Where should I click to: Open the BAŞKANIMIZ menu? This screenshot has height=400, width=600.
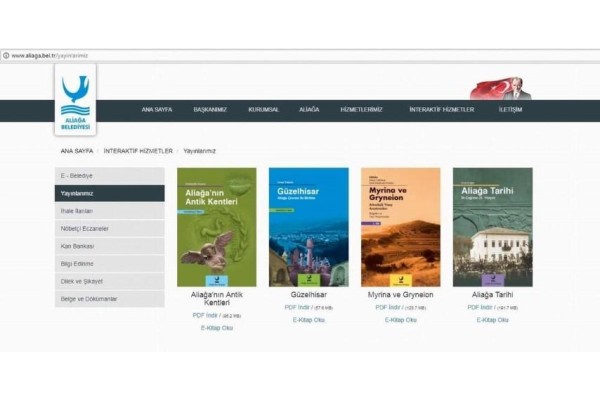(211, 109)
